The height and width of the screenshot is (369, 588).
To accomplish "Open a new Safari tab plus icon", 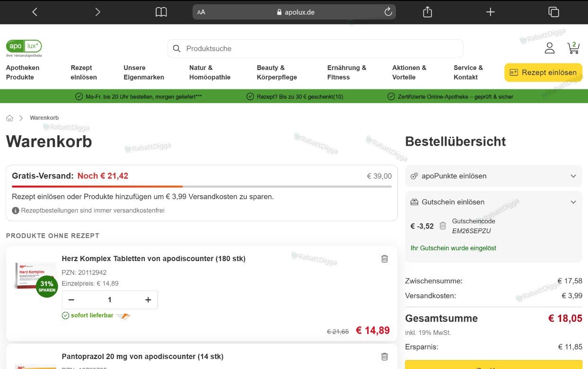I will [x=491, y=12].
